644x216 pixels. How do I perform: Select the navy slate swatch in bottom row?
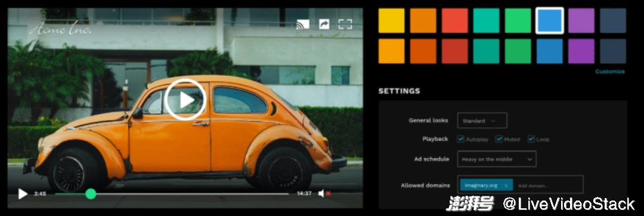pos(613,51)
